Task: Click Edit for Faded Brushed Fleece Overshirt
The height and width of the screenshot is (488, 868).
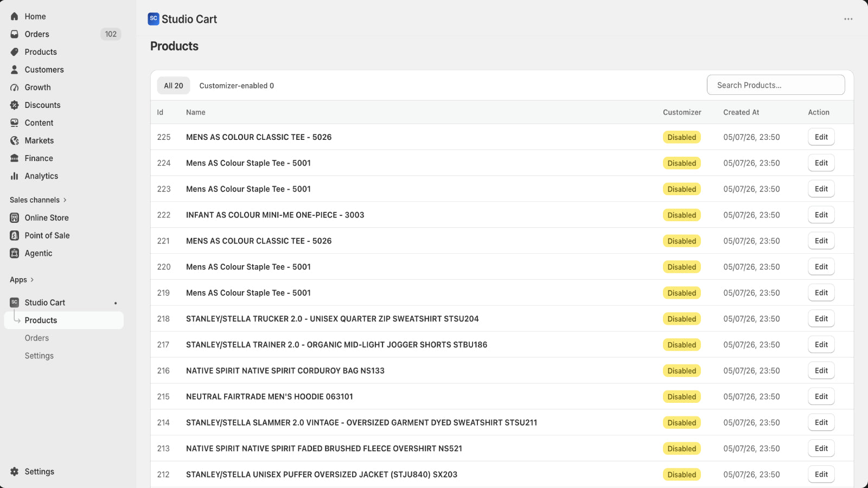Action: pyautogui.click(x=821, y=448)
